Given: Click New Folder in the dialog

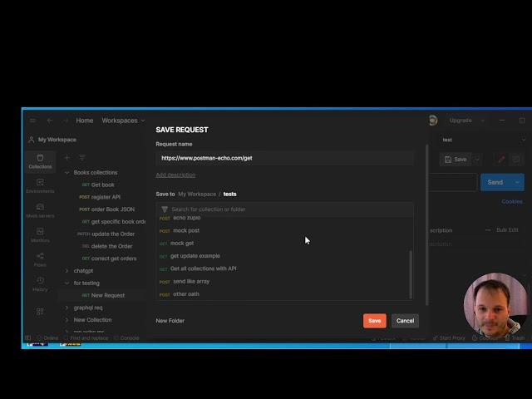Looking at the screenshot, I should tap(170, 321).
